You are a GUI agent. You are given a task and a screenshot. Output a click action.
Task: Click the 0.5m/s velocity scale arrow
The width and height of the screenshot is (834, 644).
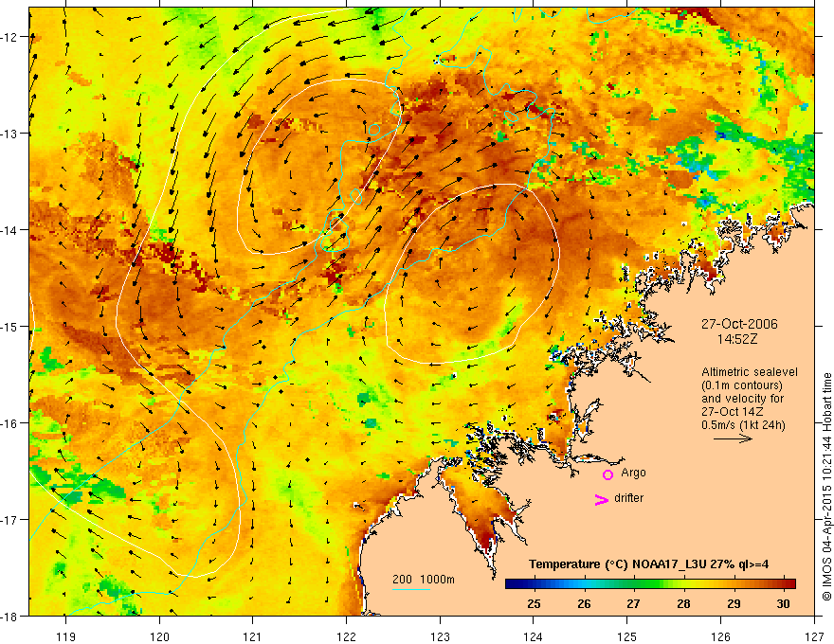733,438
